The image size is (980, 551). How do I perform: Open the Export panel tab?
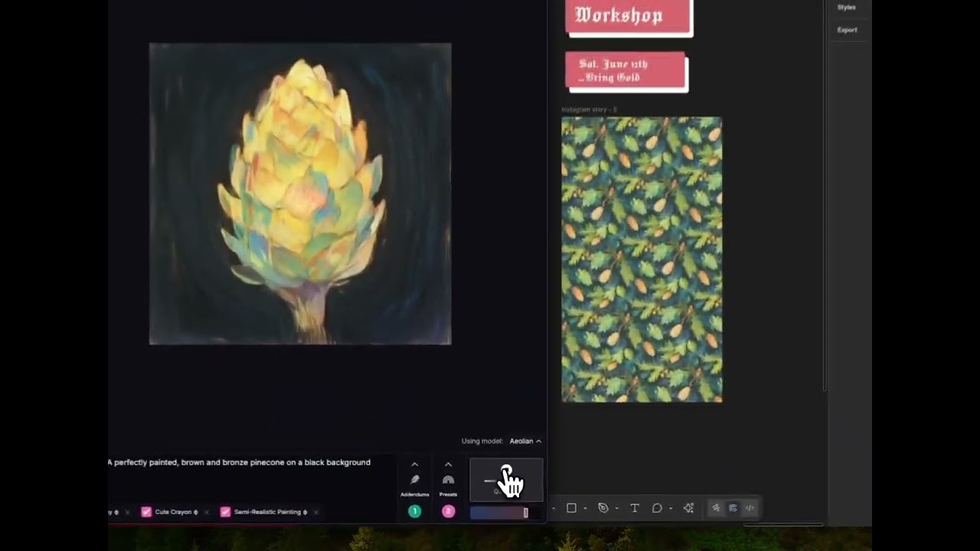[848, 30]
